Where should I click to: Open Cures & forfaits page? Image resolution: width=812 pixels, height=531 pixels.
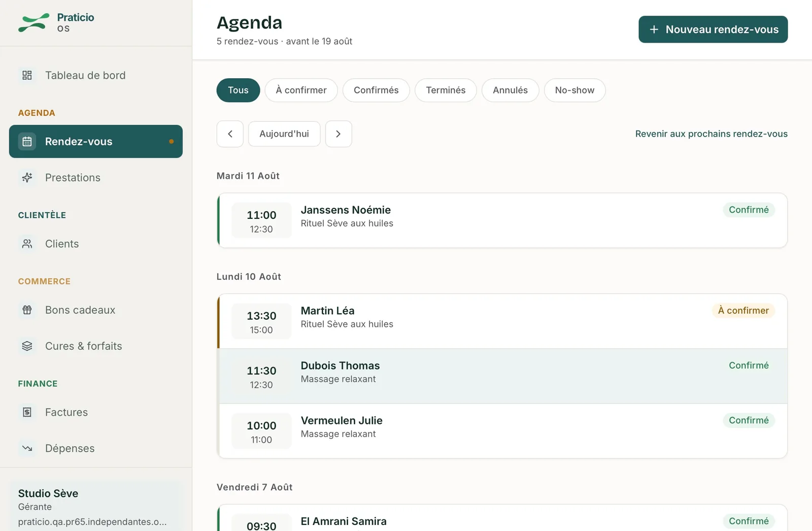coord(96,346)
